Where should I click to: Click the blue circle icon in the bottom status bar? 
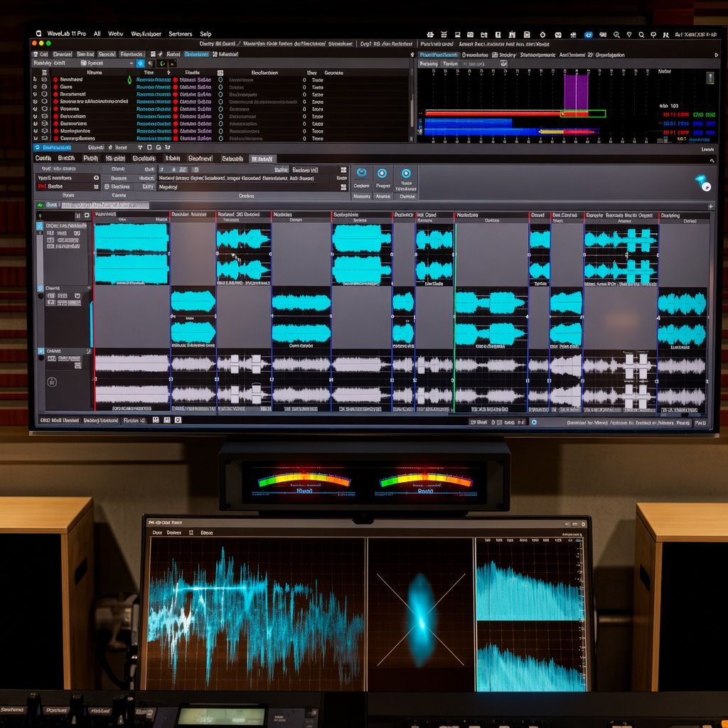pyautogui.click(x=534, y=422)
